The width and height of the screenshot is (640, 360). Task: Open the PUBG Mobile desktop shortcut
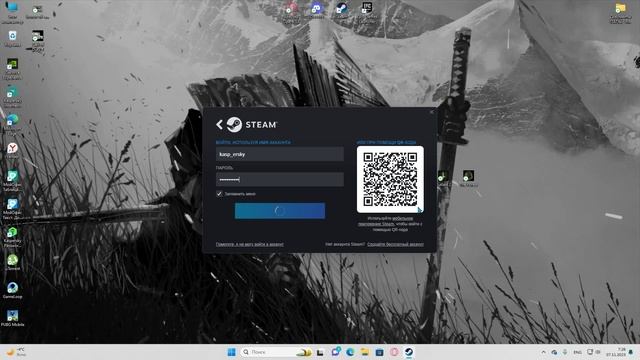[x=12, y=318]
